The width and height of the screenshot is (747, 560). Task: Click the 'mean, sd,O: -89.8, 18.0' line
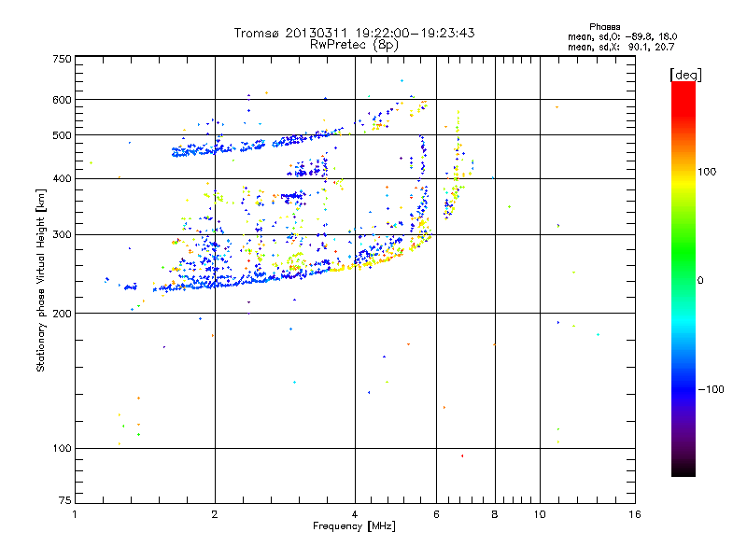(622, 36)
